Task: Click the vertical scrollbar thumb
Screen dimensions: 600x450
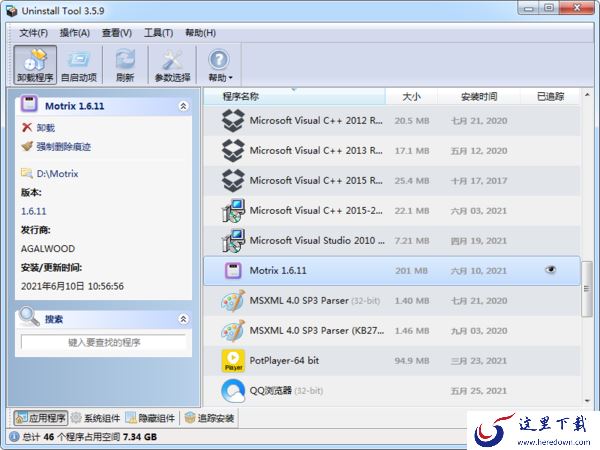Action: tap(586, 289)
